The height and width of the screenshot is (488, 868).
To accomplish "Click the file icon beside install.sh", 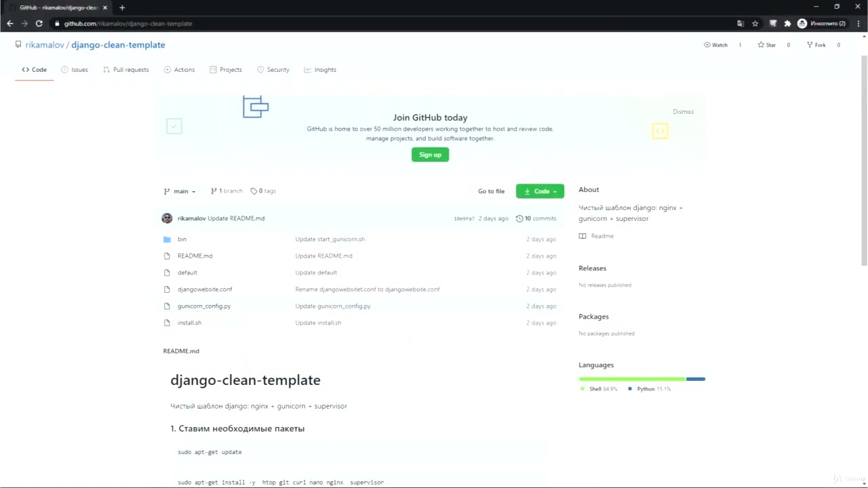I will [x=167, y=323].
